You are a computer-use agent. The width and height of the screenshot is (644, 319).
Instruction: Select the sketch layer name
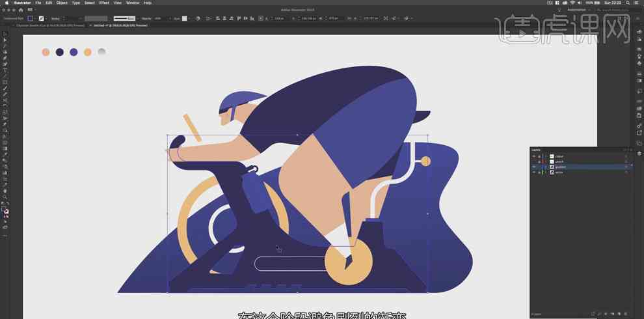pyautogui.click(x=559, y=161)
